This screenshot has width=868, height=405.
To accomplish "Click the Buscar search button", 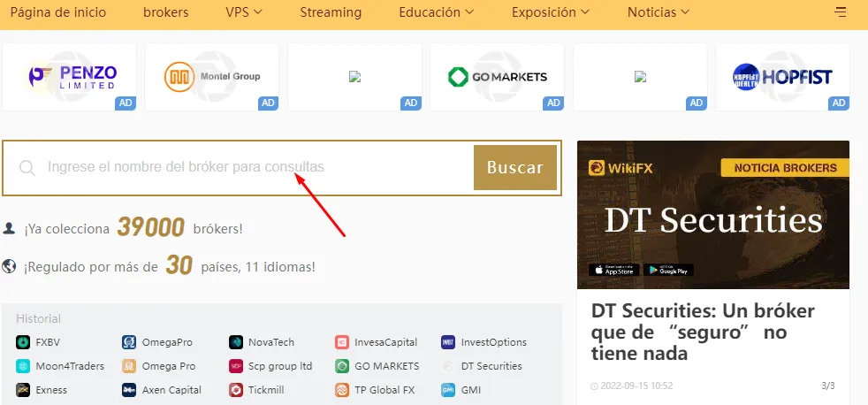I will [x=514, y=167].
